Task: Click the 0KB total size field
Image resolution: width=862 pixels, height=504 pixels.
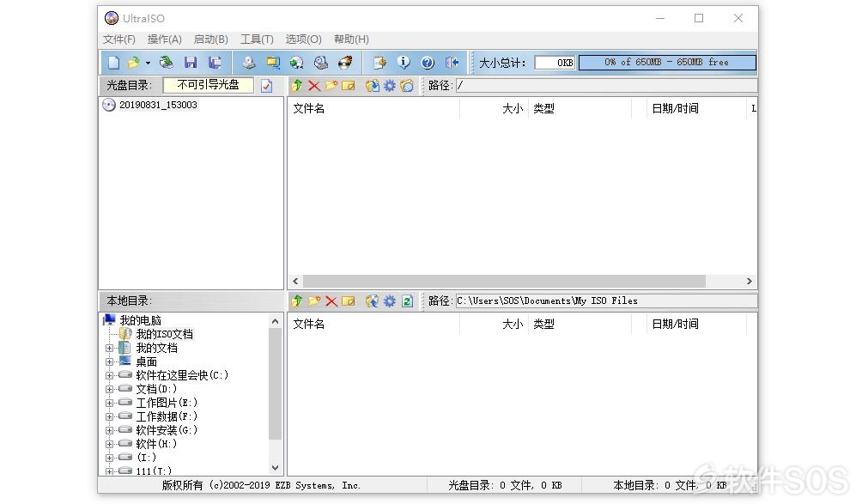Action: (555, 63)
